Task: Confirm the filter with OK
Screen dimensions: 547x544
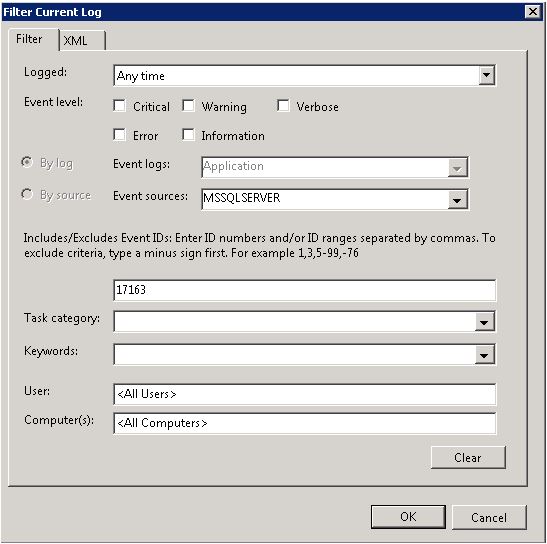Action: point(408,517)
